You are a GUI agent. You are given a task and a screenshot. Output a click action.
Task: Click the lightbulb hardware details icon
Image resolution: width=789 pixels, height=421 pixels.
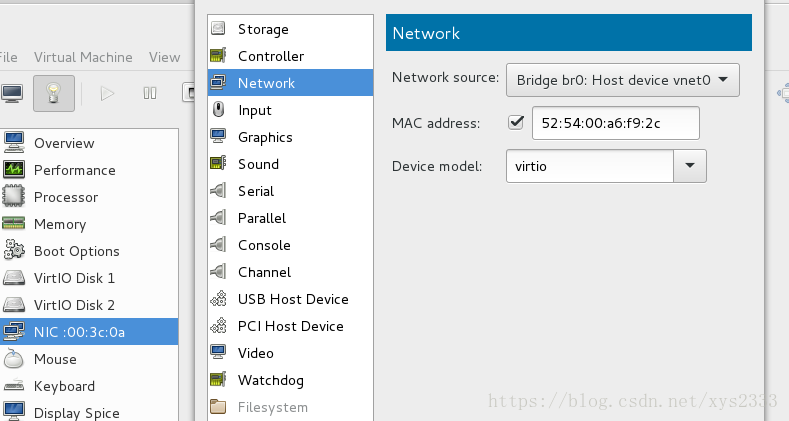[54, 94]
